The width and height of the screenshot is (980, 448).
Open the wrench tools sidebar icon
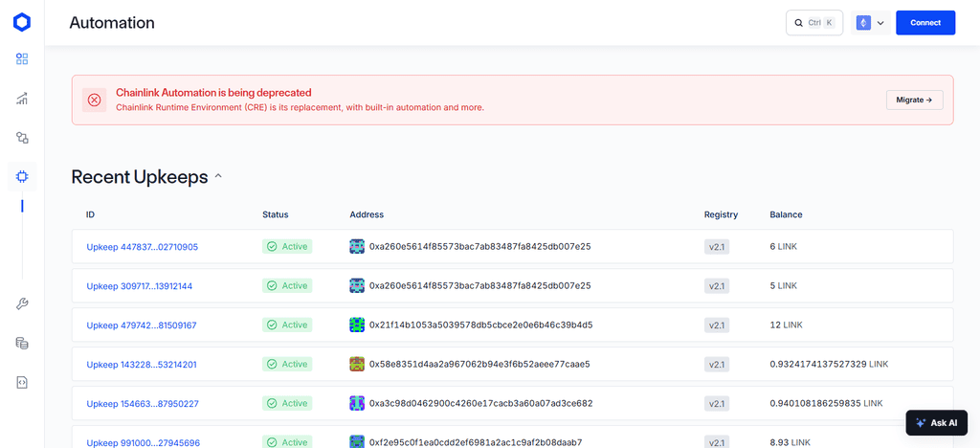pos(22,304)
